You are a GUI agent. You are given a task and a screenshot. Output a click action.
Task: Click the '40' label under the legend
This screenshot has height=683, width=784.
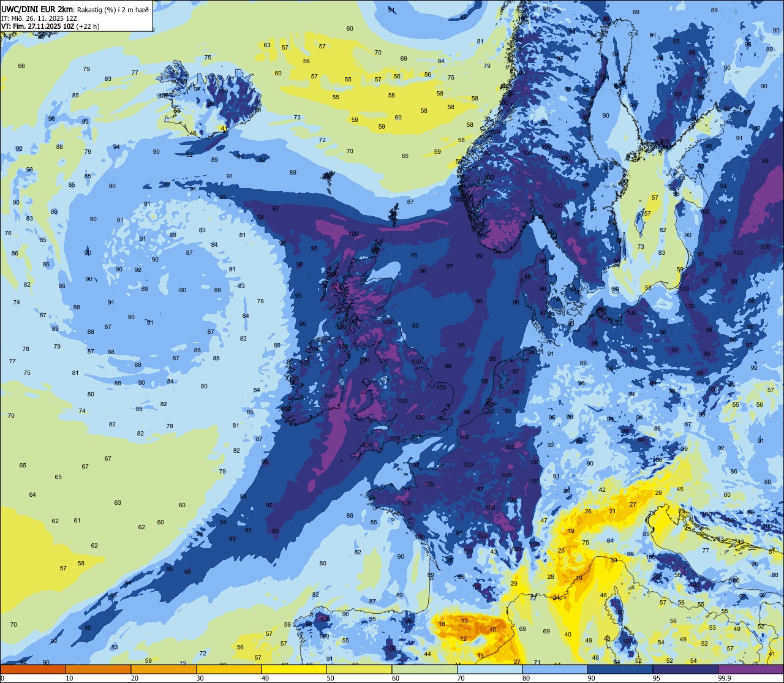[x=265, y=678]
